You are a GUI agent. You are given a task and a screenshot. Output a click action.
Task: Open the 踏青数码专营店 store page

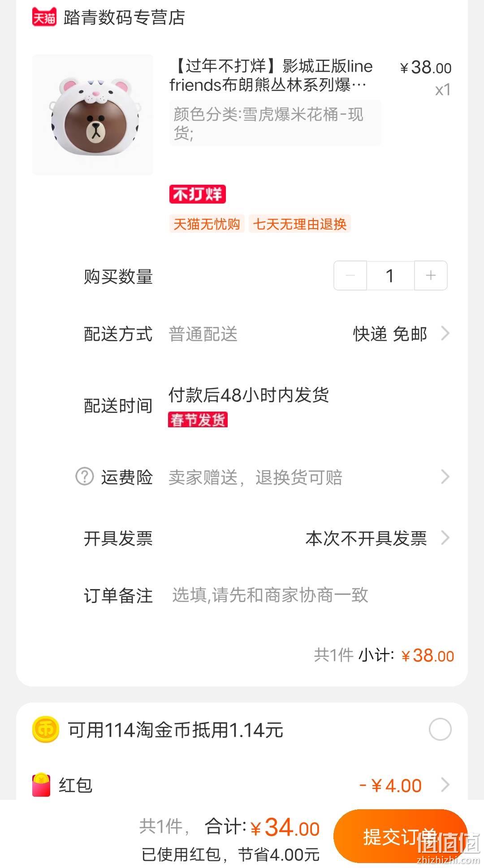click(x=124, y=18)
